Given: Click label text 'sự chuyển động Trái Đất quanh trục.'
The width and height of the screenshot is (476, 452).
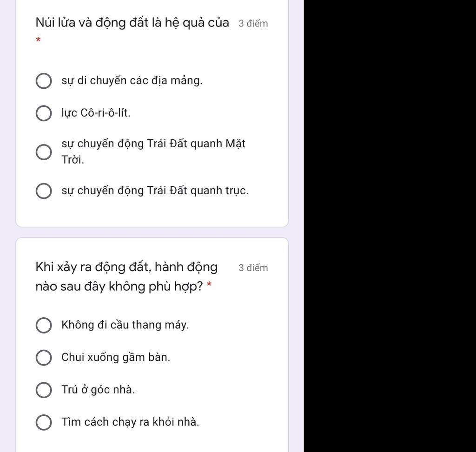Looking at the screenshot, I should pos(155,190).
